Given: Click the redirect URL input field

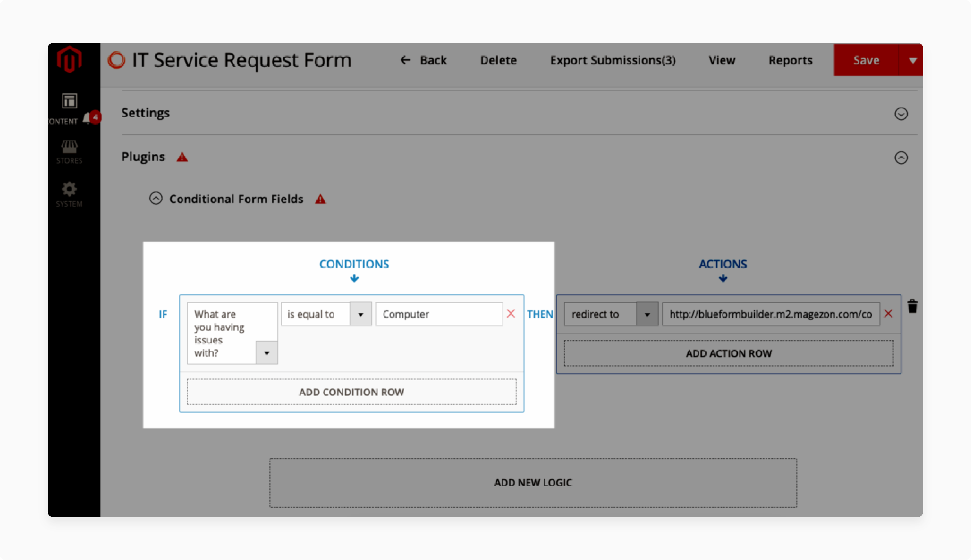Looking at the screenshot, I should point(771,314).
